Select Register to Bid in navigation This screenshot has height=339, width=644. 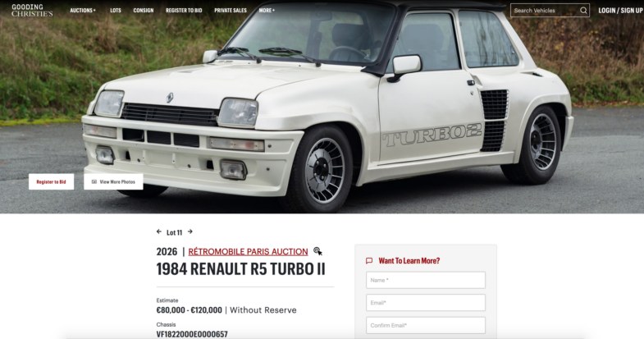184,11
